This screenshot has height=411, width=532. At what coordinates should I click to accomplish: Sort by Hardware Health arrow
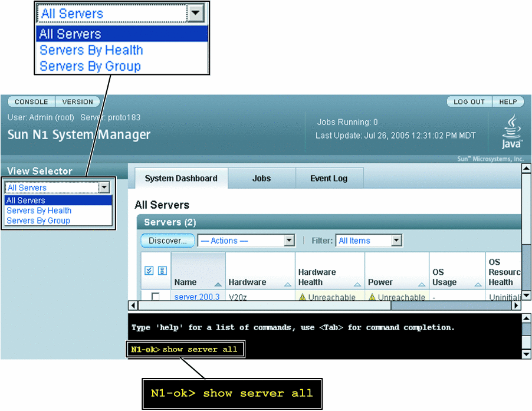(x=357, y=284)
